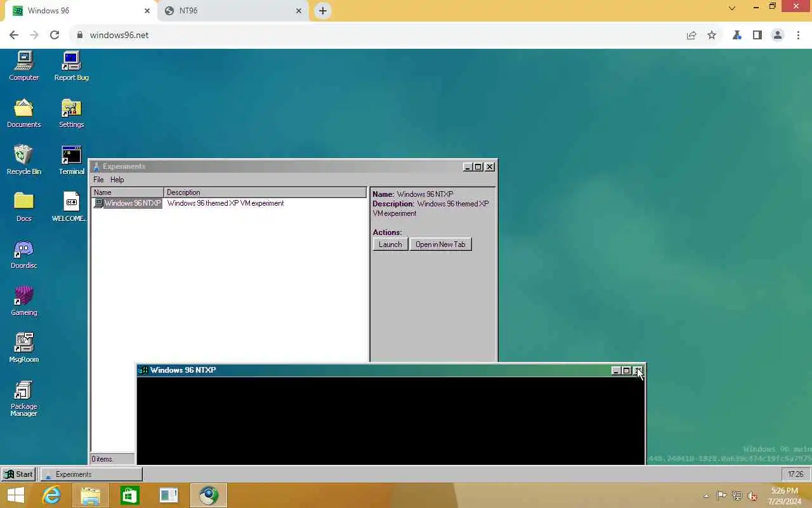Viewport: 812px width, 508px height.
Task: Select Experiments in the Windows 96 taskbar
Action: click(x=91, y=474)
